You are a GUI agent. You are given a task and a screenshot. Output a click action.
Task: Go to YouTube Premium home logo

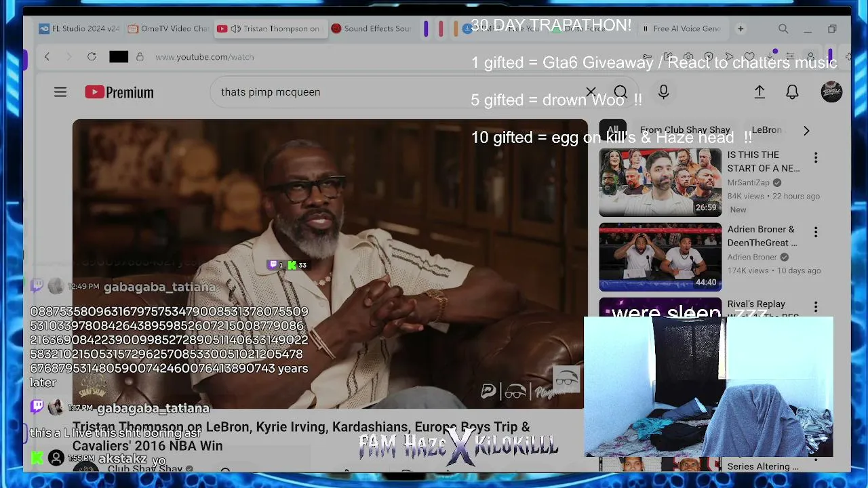(x=119, y=92)
